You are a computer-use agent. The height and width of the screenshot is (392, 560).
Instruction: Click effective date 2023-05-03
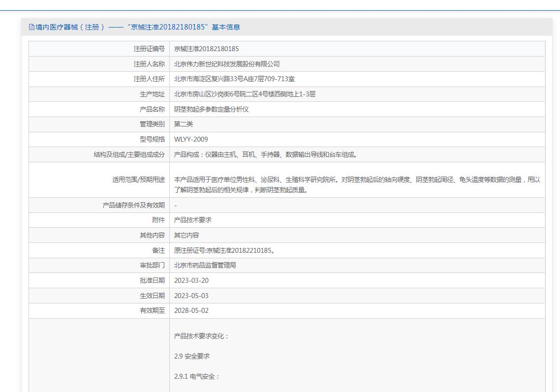tap(191, 296)
